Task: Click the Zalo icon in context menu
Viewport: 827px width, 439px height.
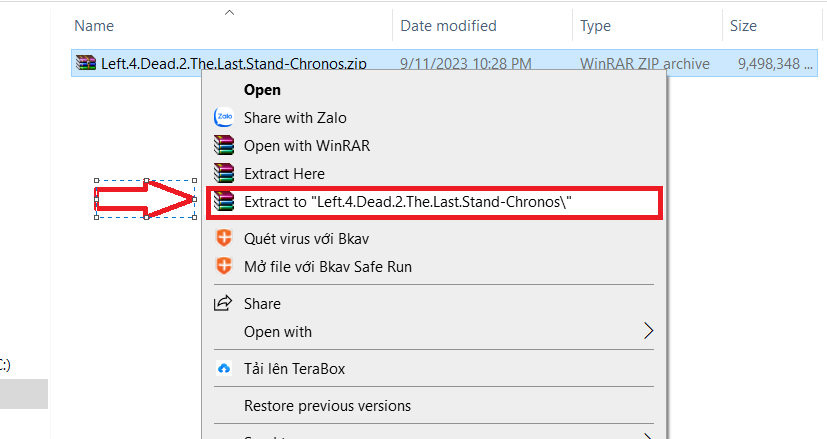Action: tap(224, 117)
